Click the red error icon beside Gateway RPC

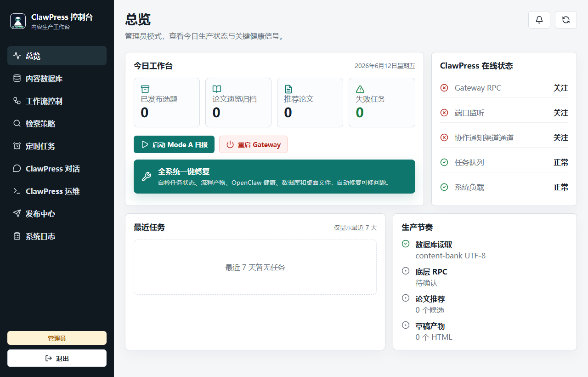click(x=444, y=88)
